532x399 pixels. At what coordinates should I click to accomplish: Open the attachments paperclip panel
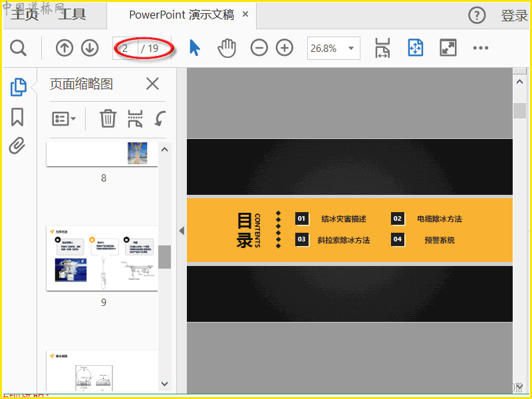17,146
